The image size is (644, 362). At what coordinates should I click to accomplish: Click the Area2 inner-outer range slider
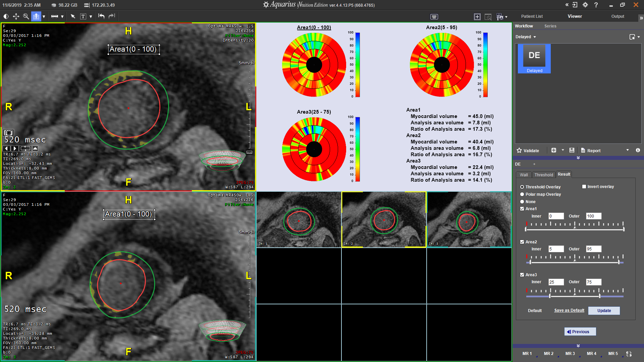tap(574, 262)
